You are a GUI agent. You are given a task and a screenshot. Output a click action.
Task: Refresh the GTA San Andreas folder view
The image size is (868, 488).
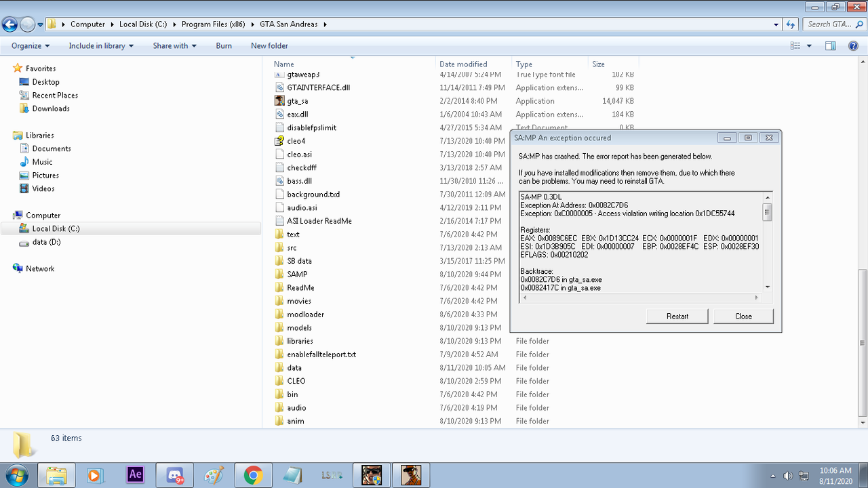point(791,24)
